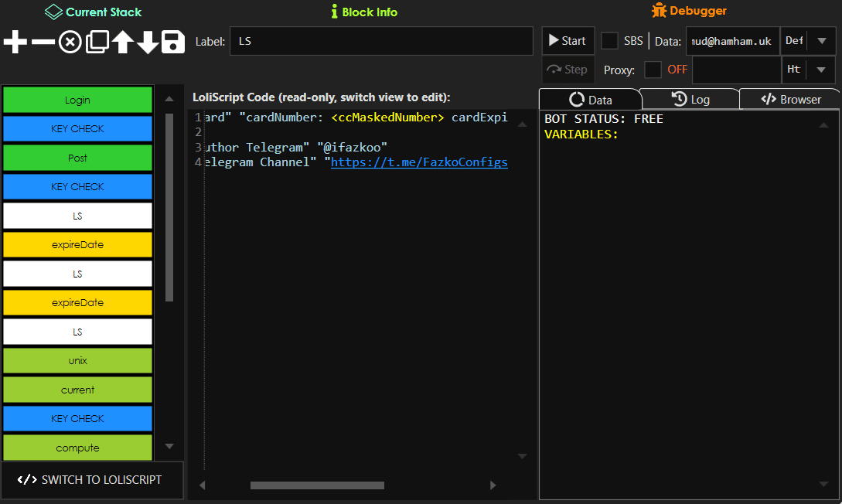Viewport: 842px width, 504px height.
Task: Click the Block Info 'i' icon
Action: pyautogui.click(x=333, y=12)
